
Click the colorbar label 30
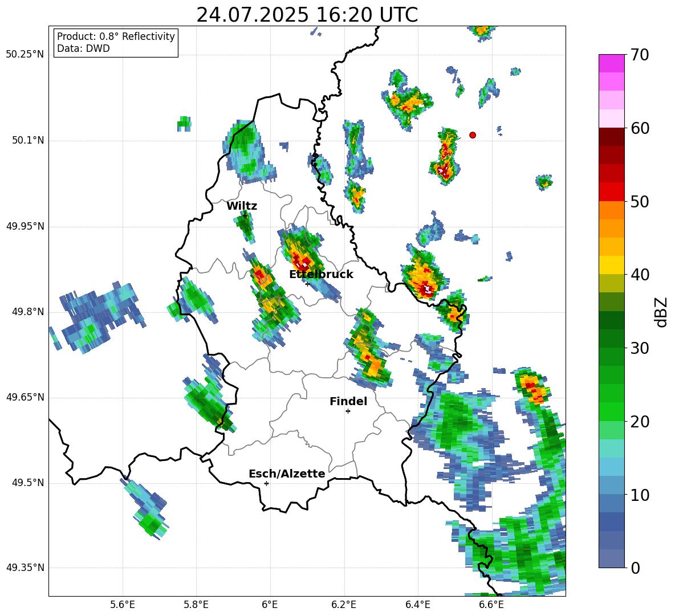639,348
